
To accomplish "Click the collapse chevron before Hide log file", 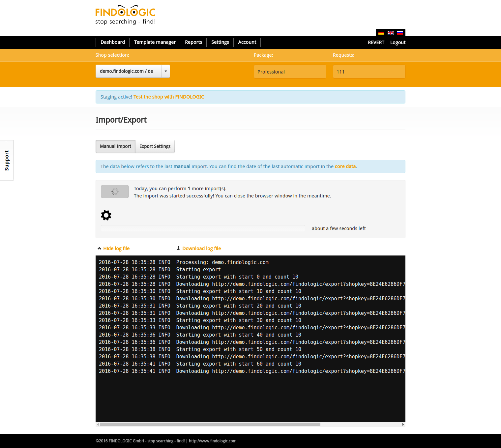I will tap(99, 249).
